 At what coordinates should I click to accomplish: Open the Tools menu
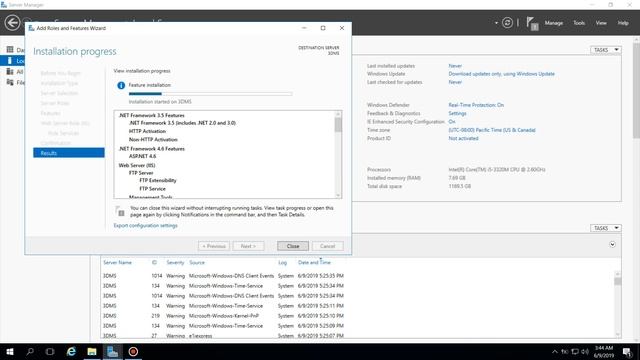pyautogui.click(x=579, y=23)
